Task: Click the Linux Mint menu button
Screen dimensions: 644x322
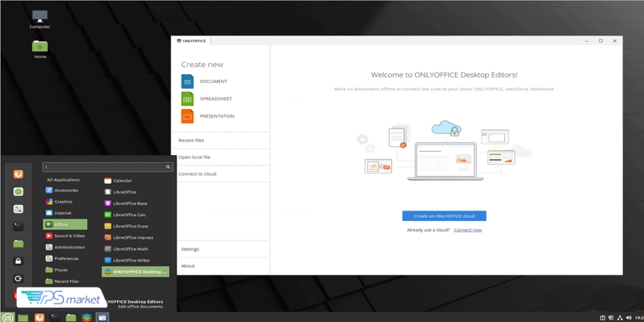Action: [x=8, y=317]
